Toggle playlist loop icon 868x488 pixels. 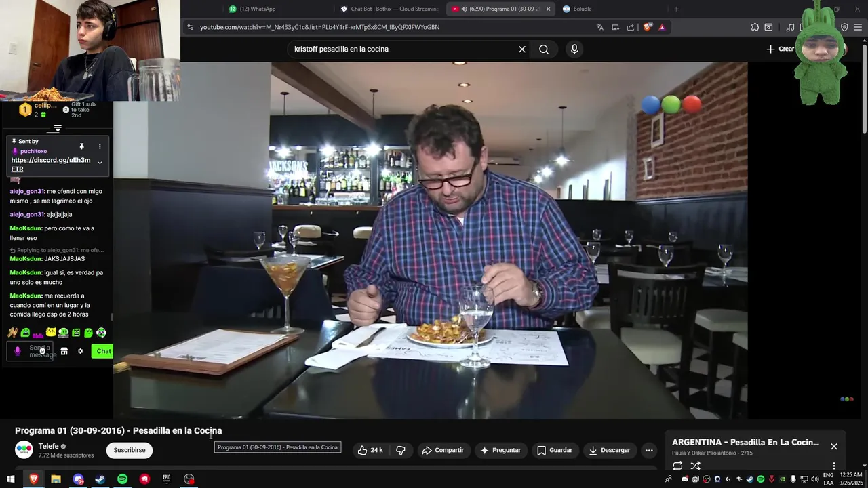[677, 466]
